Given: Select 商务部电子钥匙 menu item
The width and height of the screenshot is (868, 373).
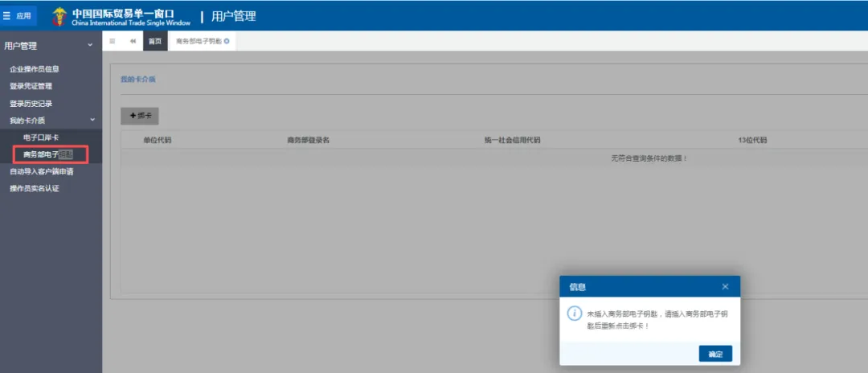Looking at the screenshot, I should (x=47, y=154).
